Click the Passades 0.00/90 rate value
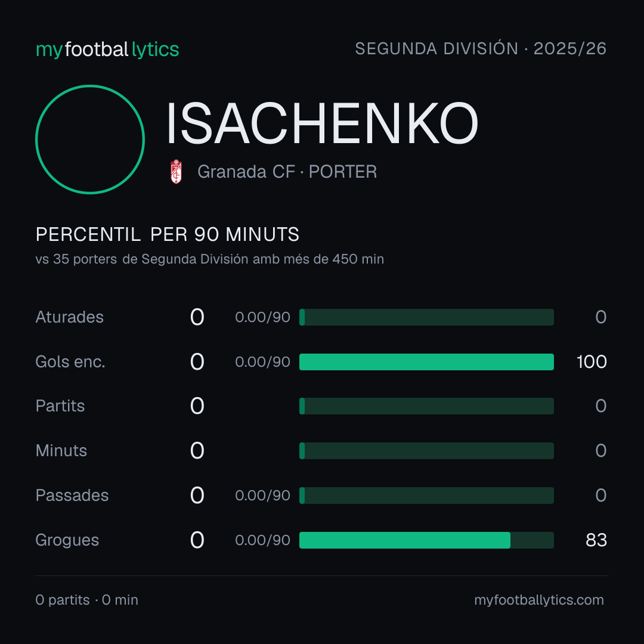This screenshot has height=644, width=644. [x=262, y=496]
